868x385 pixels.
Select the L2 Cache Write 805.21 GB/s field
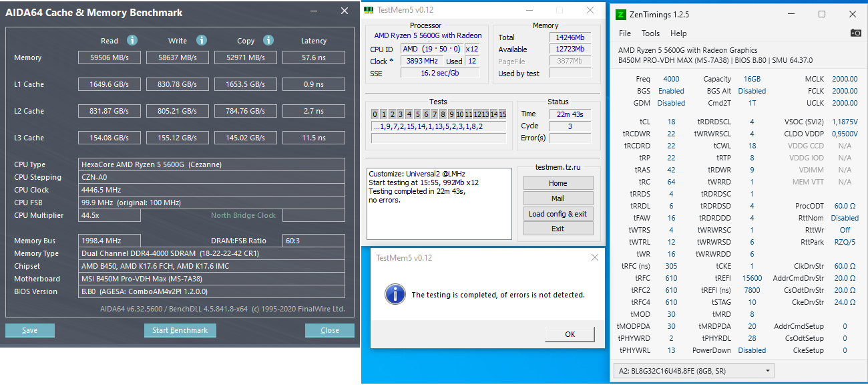tap(178, 111)
